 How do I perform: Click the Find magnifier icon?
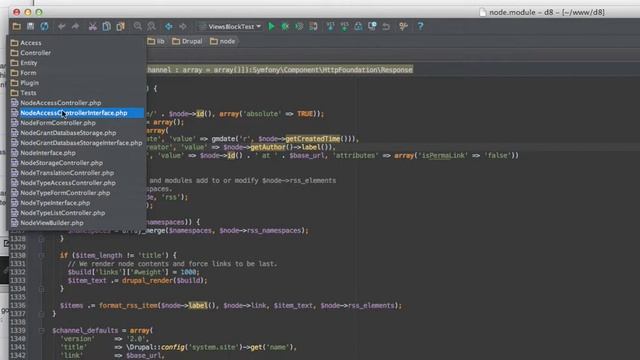138,27
